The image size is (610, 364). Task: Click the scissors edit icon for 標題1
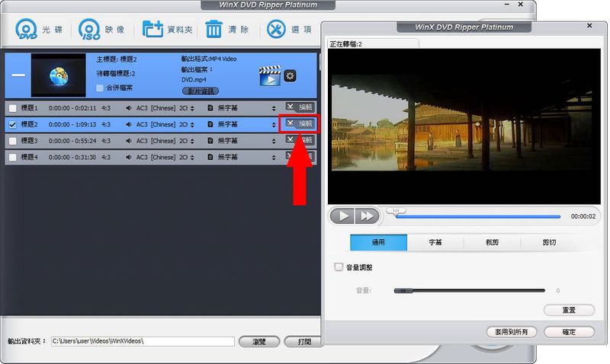290,107
